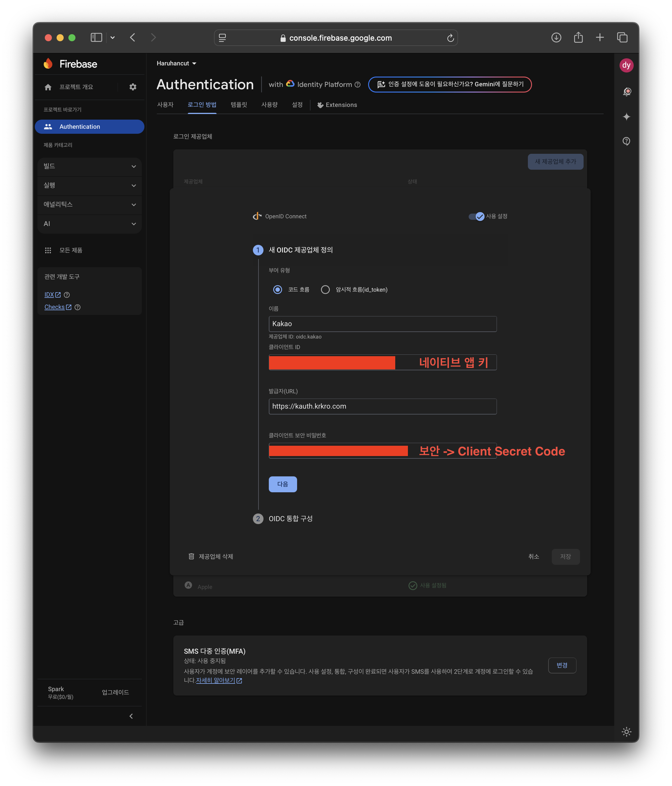This screenshot has width=672, height=786.
Task: Open Extensions tab
Action: click(337, 105)
